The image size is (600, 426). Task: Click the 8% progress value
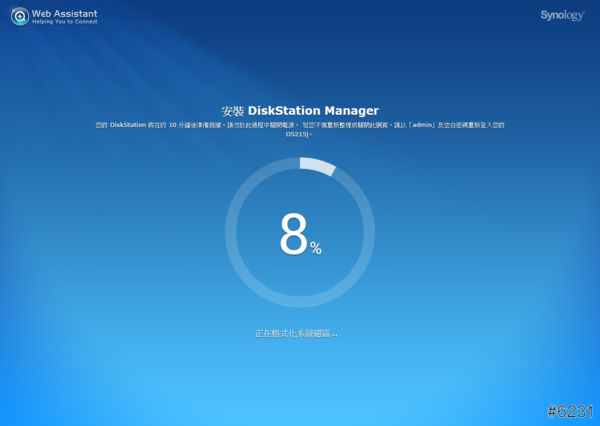point(301,233)
